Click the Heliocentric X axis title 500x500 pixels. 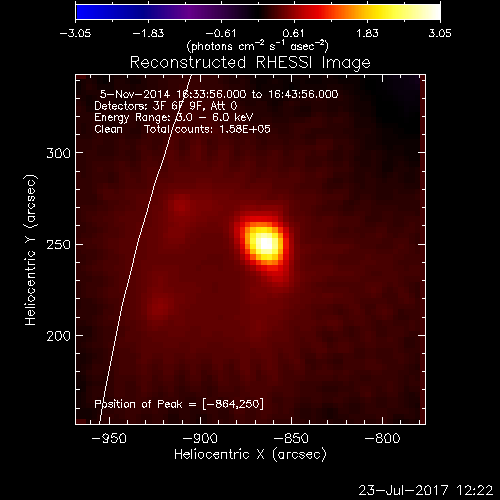pos(250,455)
